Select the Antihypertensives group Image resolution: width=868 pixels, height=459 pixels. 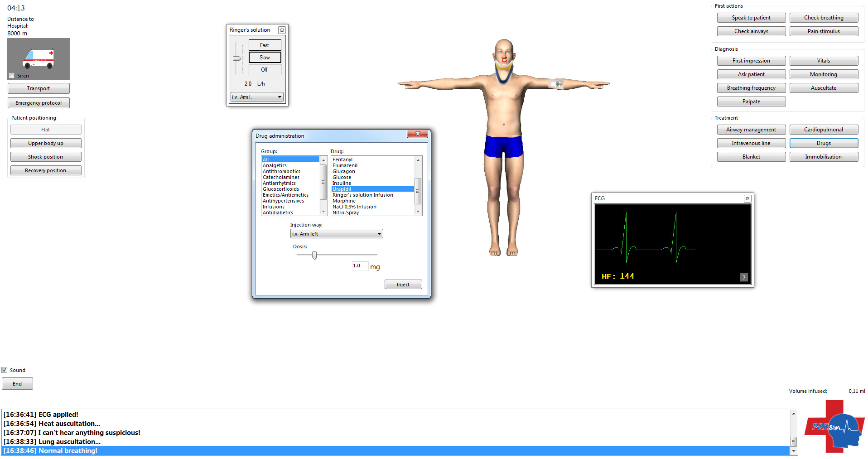tap(283, 201)
